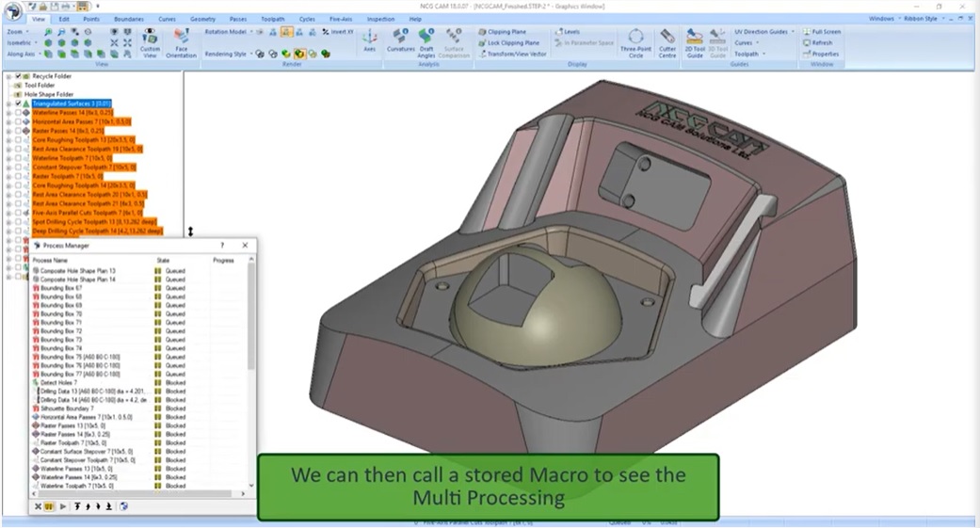Open the Face Orientation tool

182,42
